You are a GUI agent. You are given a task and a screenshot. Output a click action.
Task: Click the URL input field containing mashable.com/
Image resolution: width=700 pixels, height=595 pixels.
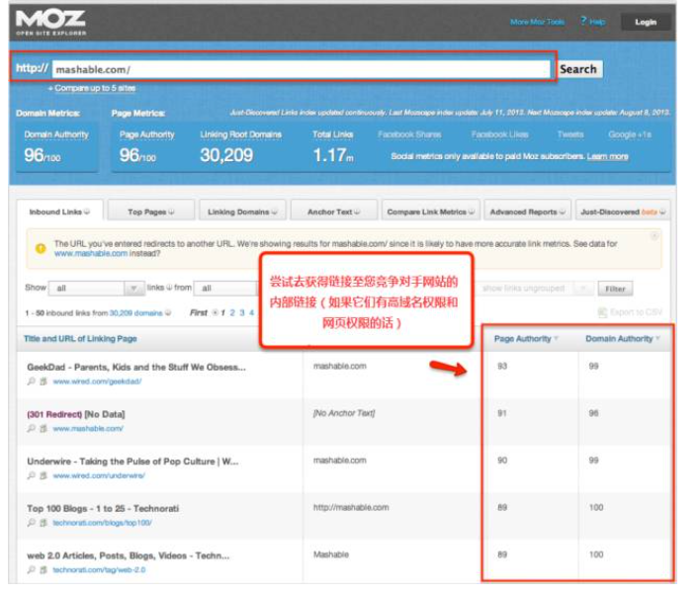click(x=301, y=69)
